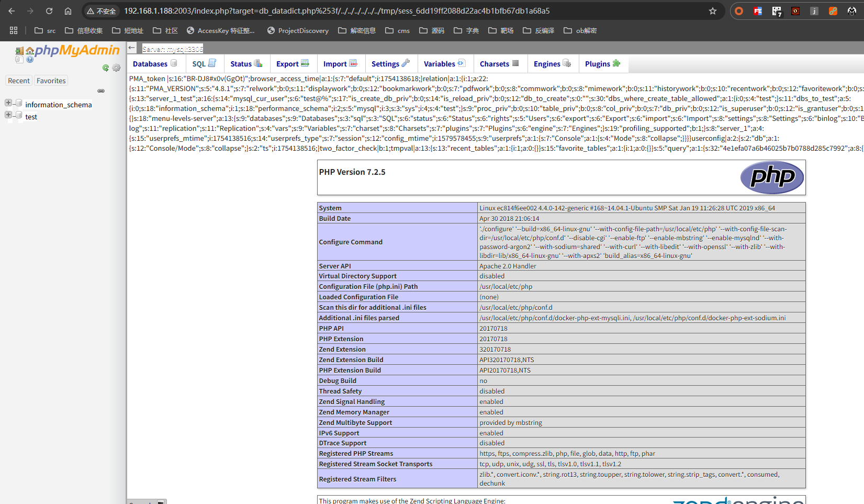Return to phpMyAdmin home via the house icon

point(30,50)
